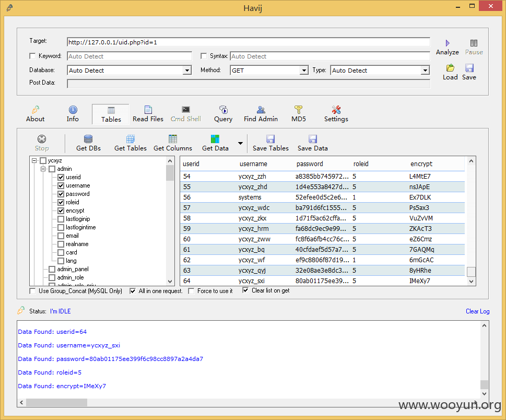Image resolution: width=506 pixels, height=420 pixels.
Task: Click the Post Data input field
Action: 249,84
